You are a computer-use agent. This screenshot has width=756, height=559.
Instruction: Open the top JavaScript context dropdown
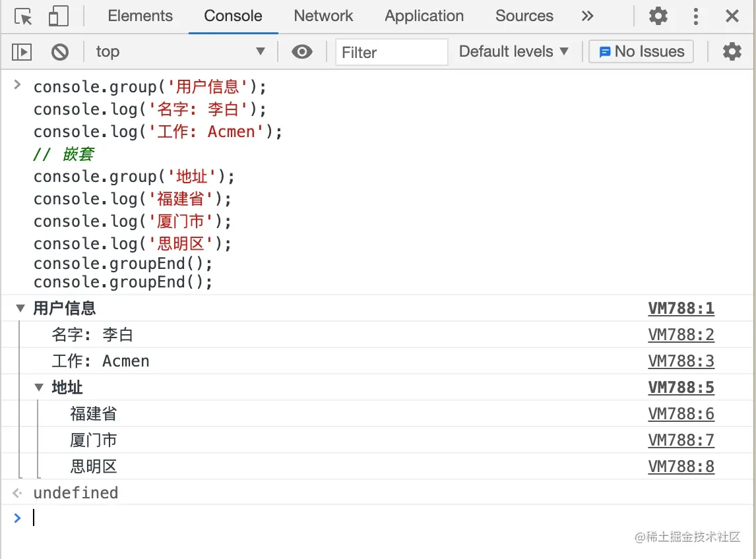[181, 51]
